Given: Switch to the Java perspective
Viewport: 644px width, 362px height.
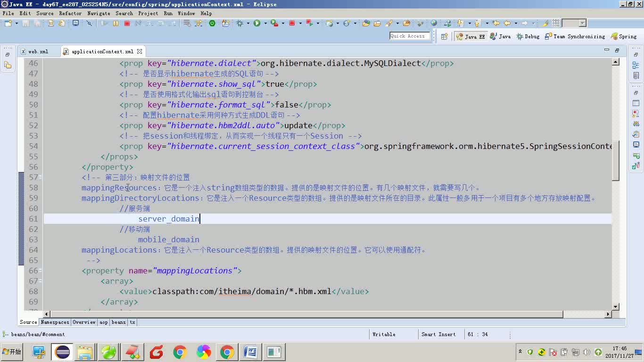Looking at the screenshot, I should tap(500, 36).
